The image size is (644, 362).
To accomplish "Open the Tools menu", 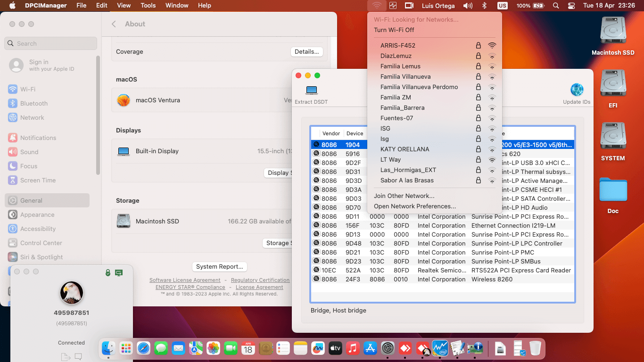I will pyautogui.click(x=148, y=6).
